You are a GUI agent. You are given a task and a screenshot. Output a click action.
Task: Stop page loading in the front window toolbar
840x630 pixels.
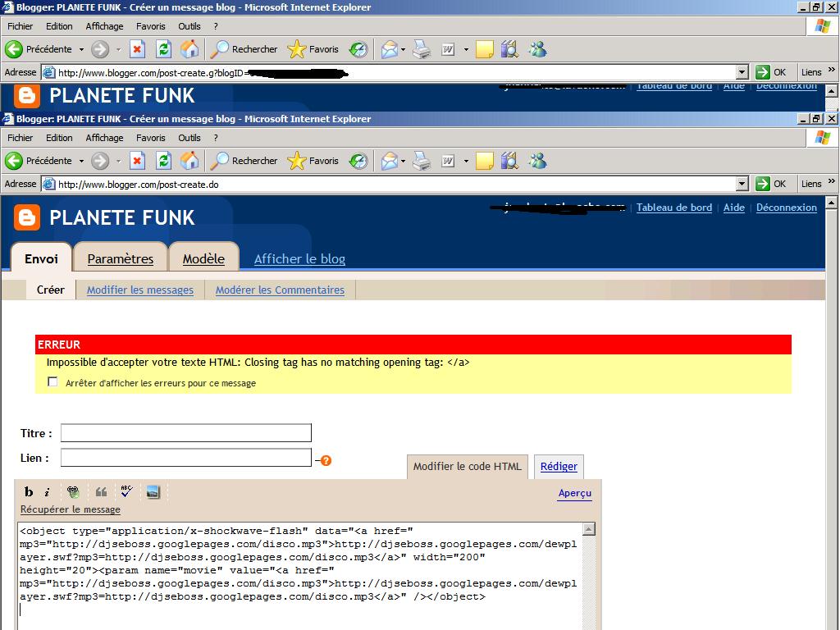(137, 161)
